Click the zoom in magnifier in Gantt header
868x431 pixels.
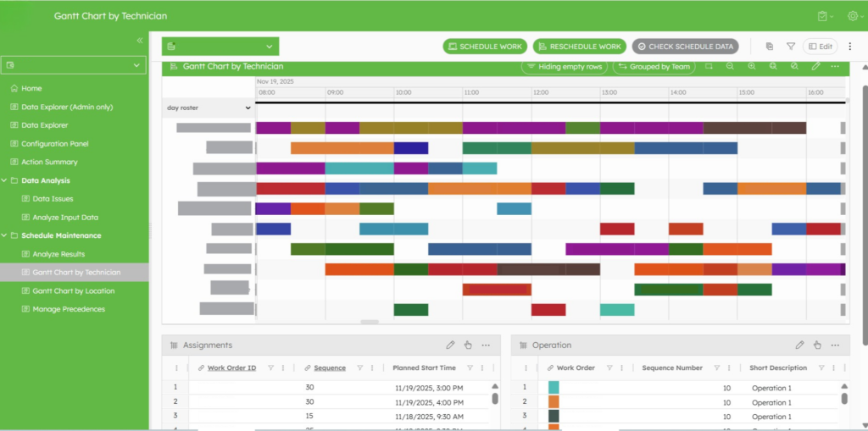click(x=751, y=66)
